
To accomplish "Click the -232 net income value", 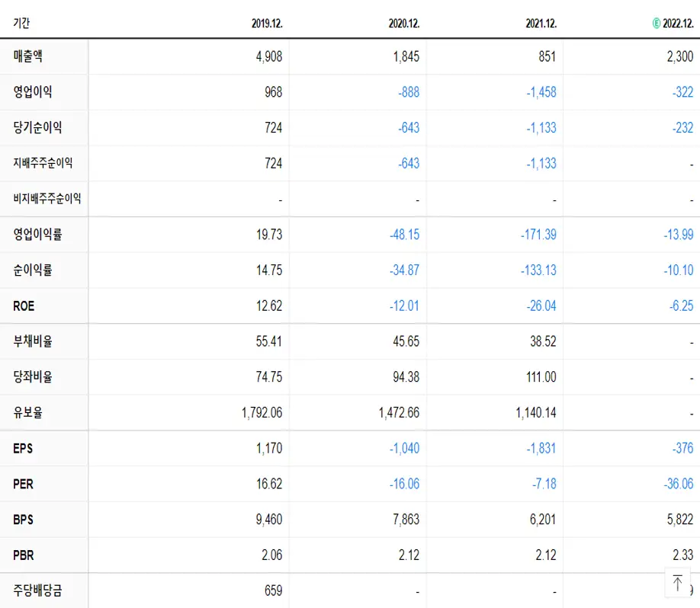I will [x=683, y=128].
